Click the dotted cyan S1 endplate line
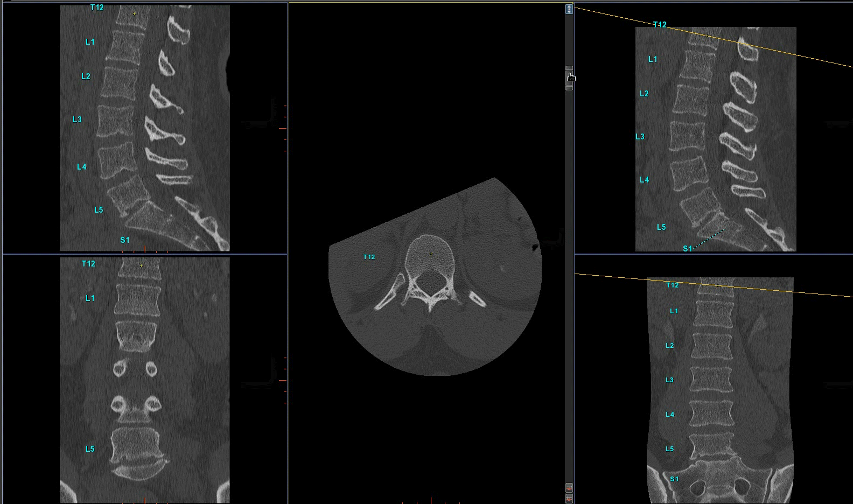853x504 pixels. pos(709,239)
